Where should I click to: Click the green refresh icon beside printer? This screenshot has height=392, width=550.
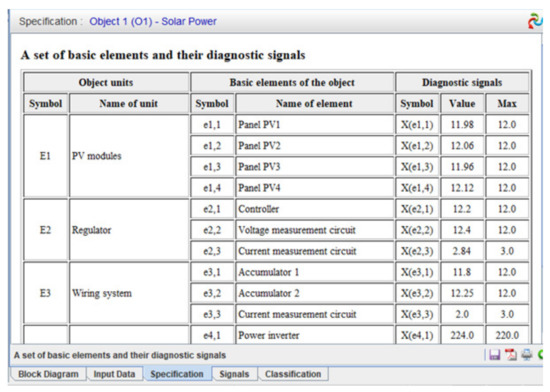(x=540, y=355)
